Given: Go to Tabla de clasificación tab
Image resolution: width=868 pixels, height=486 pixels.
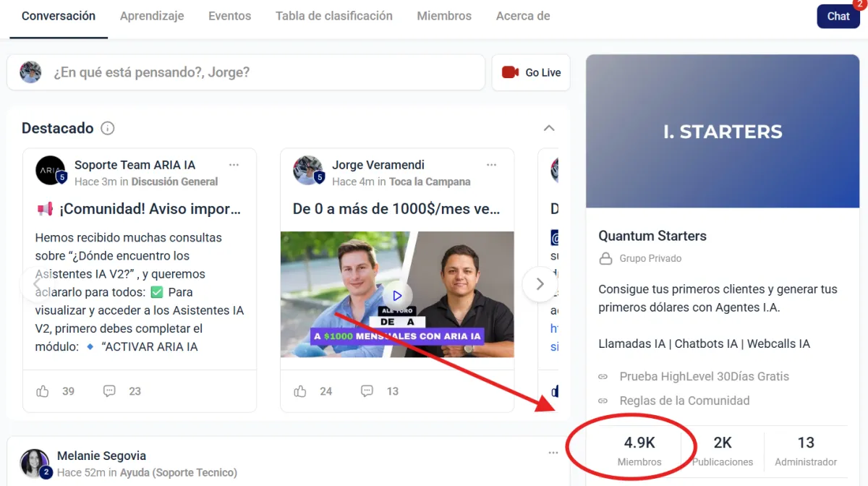Looking at the screenshot, I should [334, 16].
